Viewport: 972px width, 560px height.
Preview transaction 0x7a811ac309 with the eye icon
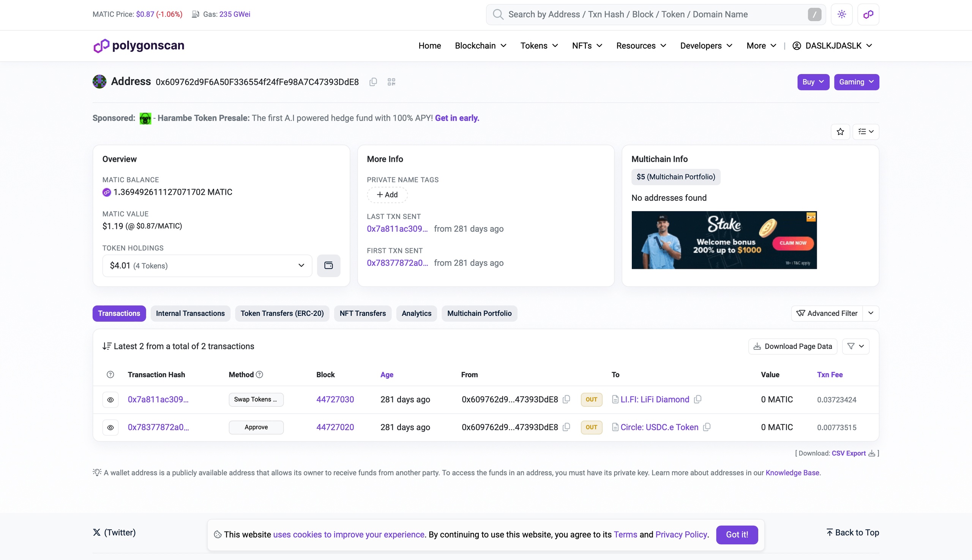pos(110,400)
